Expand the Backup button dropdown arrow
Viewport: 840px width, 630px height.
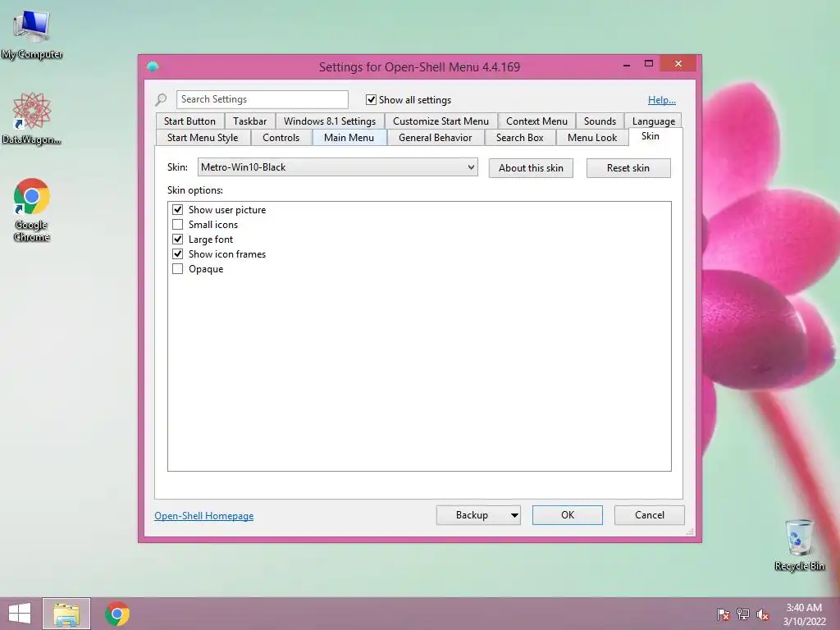tap(514, 515)
